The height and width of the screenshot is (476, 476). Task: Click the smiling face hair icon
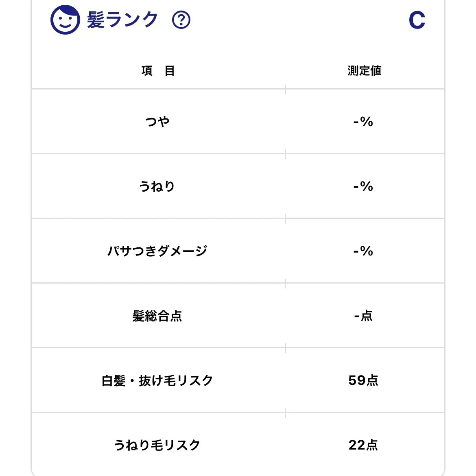coord(65,20)
